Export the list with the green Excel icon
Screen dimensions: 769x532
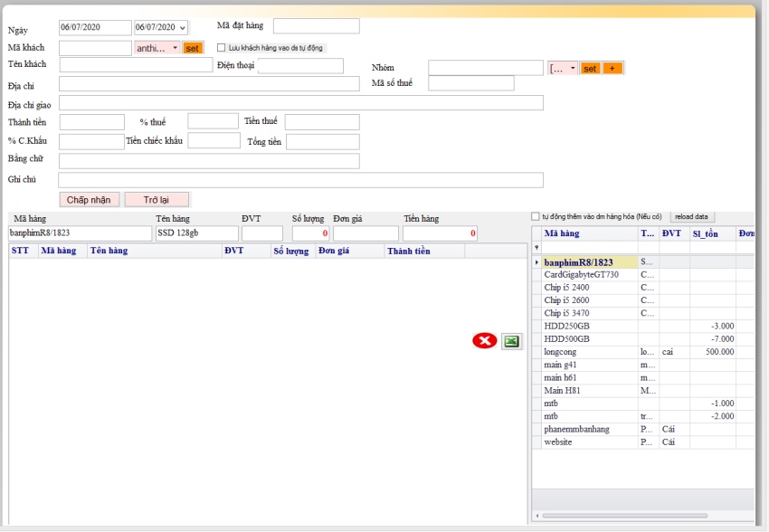tap(511, 341)
